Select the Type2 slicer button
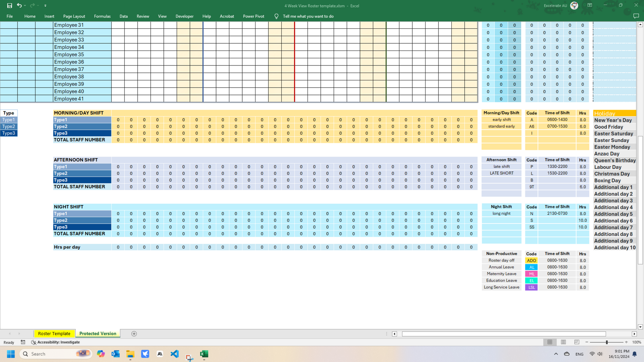The image size is (644, 362). pyautogui.click(x=9, y=126)
